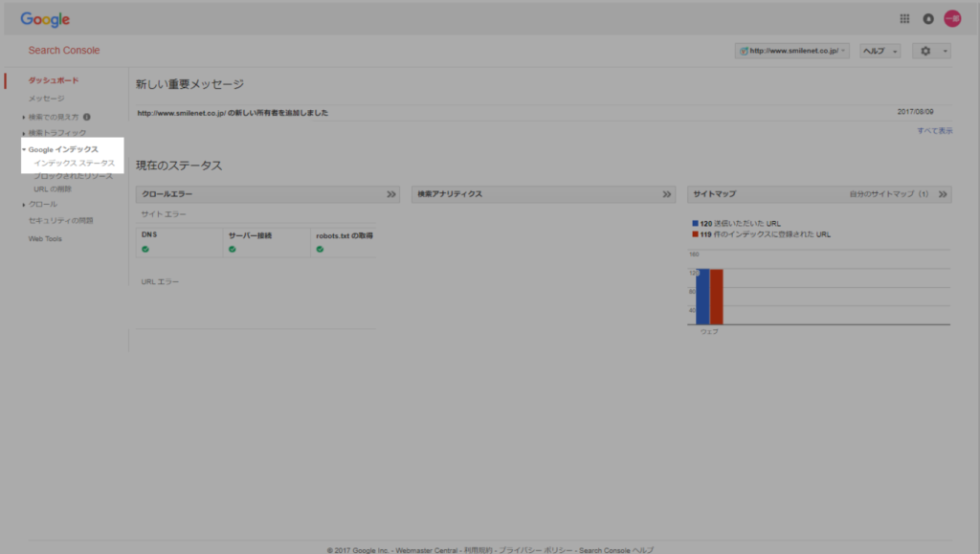The image size is (980, 554).
Task: Click the 新しい重要メッセージ heading
Action: pos(190,84)
